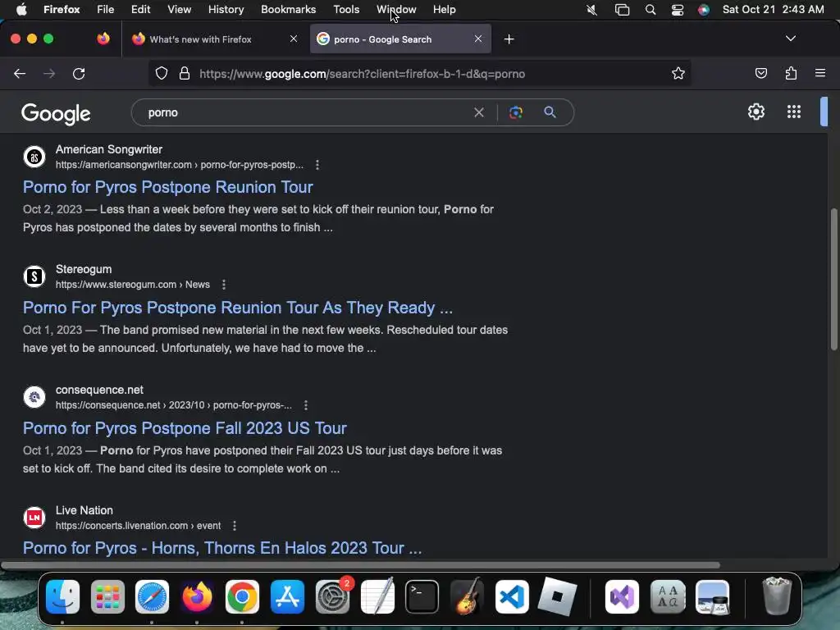
Task: Open the tracking protection shield icon
Action: pyautogui.click(x=162, y=73)
